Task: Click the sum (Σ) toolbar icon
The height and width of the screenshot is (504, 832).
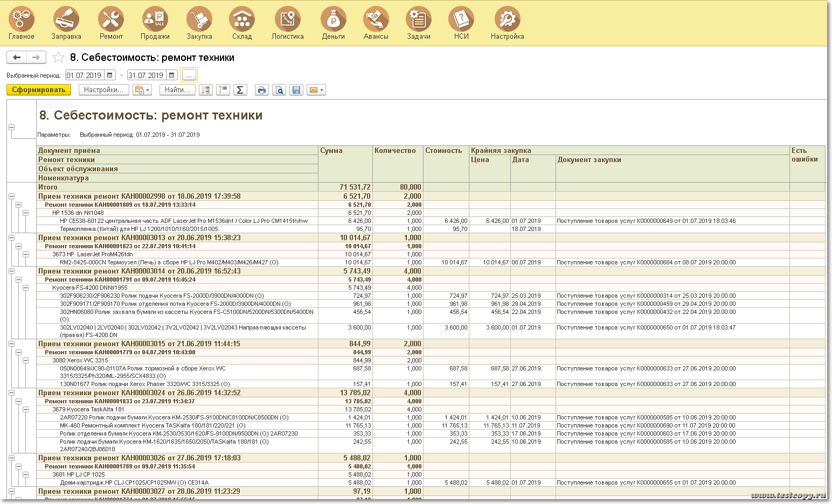Action: (240, 90)
